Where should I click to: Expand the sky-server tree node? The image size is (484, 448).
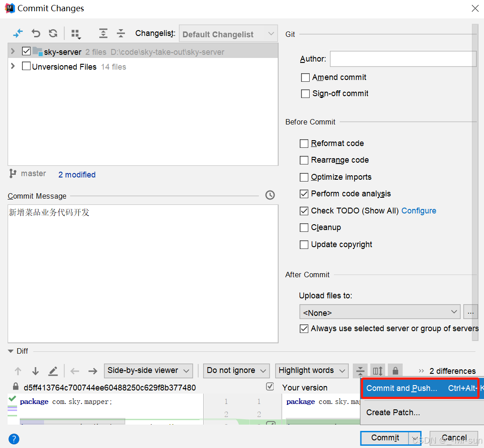[13, 51]
